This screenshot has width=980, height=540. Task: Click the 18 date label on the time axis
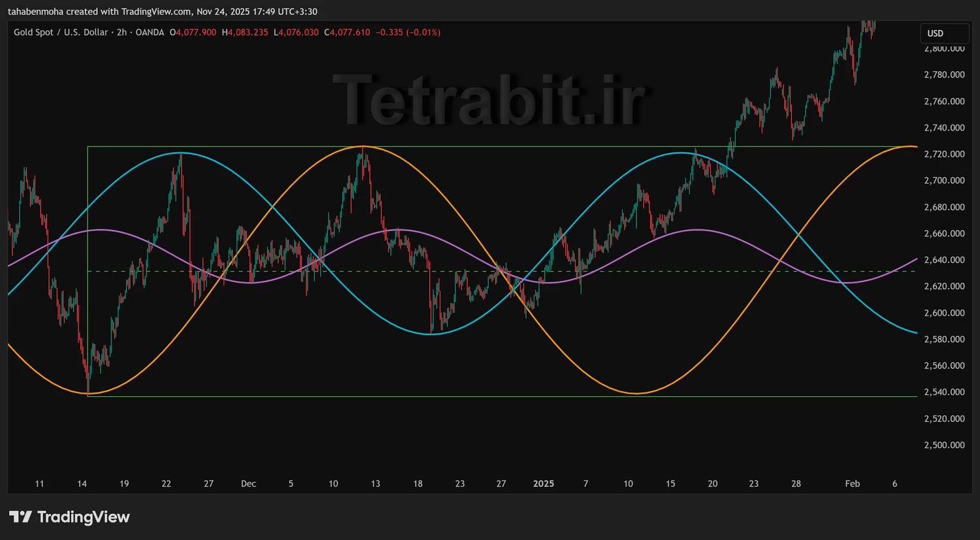tap(418, 484)
